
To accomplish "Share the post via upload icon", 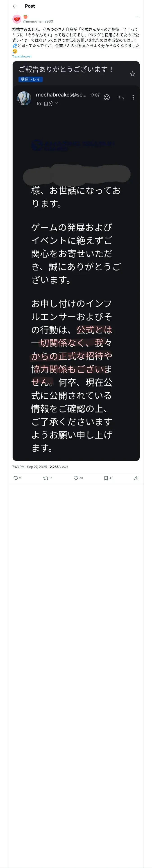I will tap(136, 478).
